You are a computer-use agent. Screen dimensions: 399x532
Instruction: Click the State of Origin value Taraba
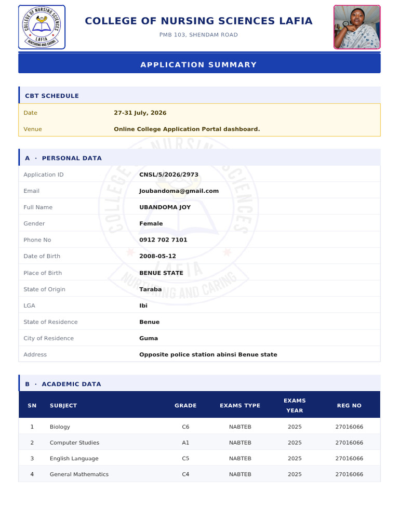tap(150, 289)
